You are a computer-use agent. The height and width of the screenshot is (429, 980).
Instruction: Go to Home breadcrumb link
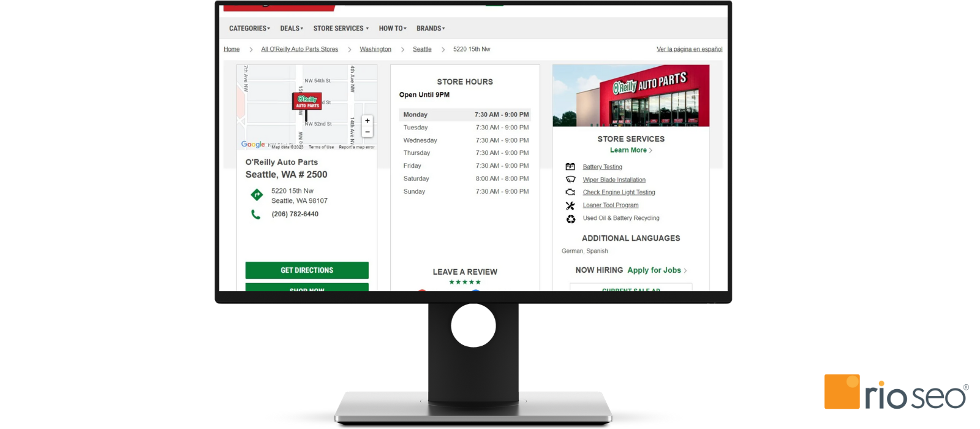point(232,49)
